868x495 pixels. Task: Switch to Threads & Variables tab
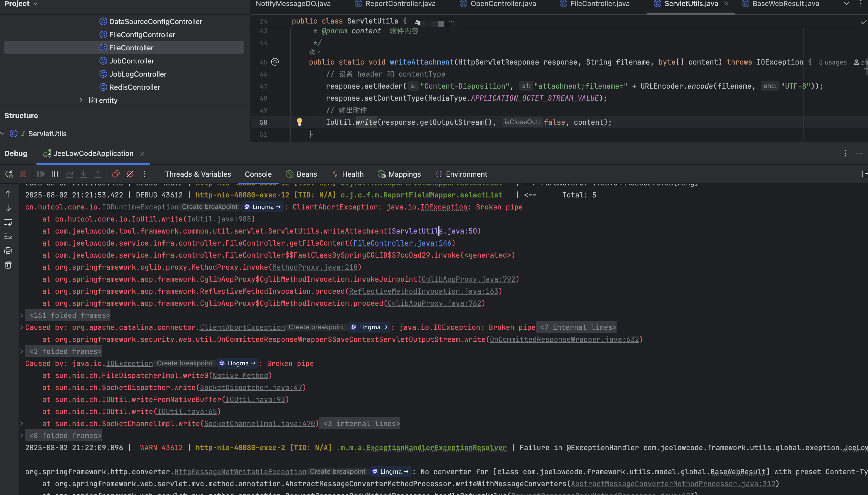(x=198, y=174)
